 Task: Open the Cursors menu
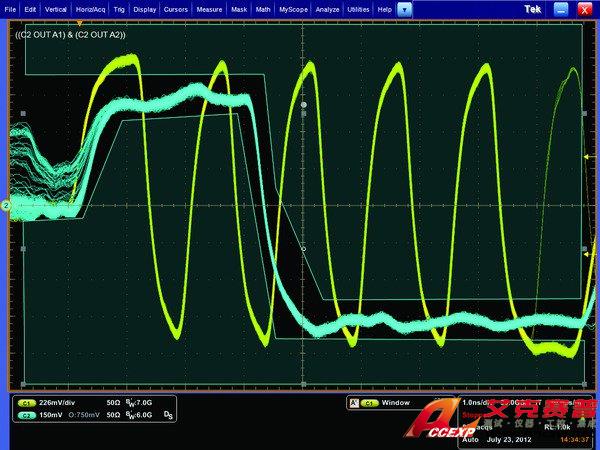click(176, 8)
